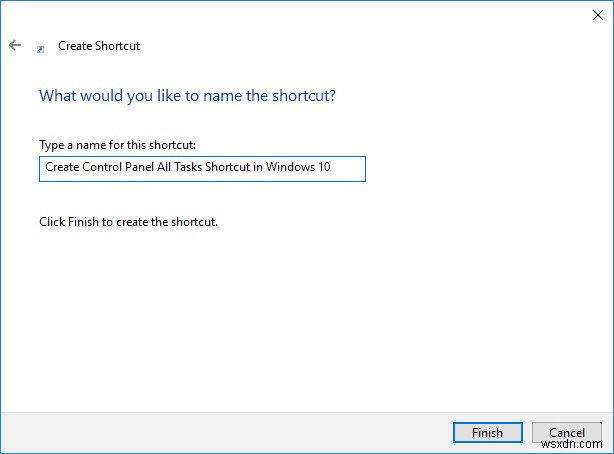Image resolution: width=614 pixels, height=454 pixels.
Task: Cancel the shortcut wizard
Action: coord(567,432)
